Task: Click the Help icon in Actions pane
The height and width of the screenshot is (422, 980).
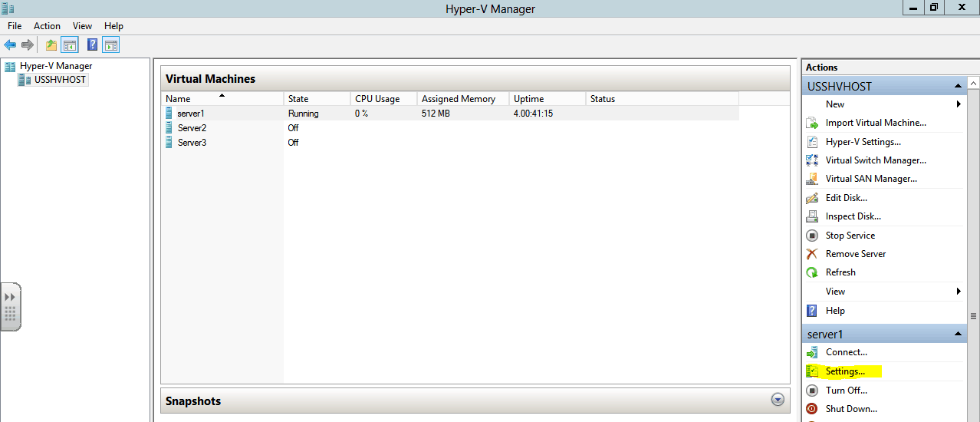Action: [x=812, y=311]
